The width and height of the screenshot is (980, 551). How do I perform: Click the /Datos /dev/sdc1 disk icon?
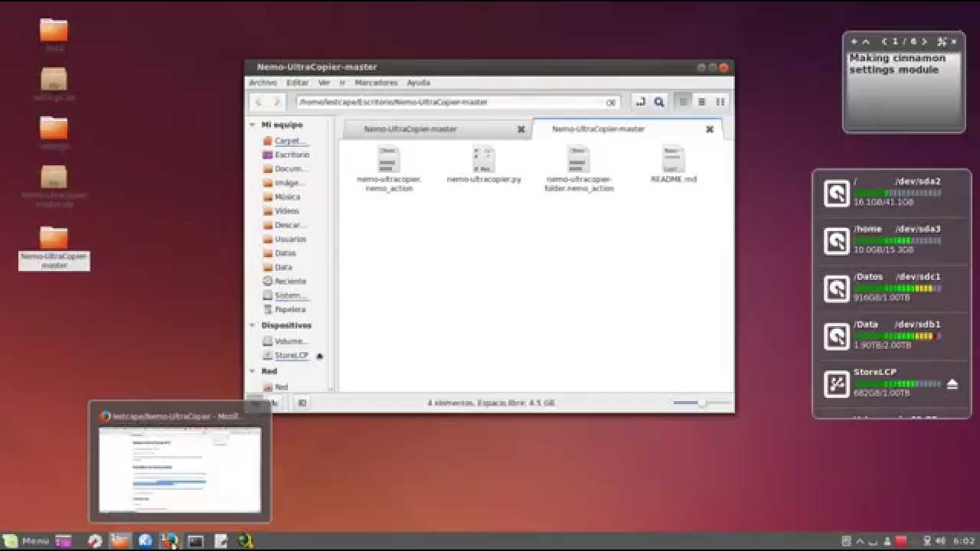(x=837, y=289)
